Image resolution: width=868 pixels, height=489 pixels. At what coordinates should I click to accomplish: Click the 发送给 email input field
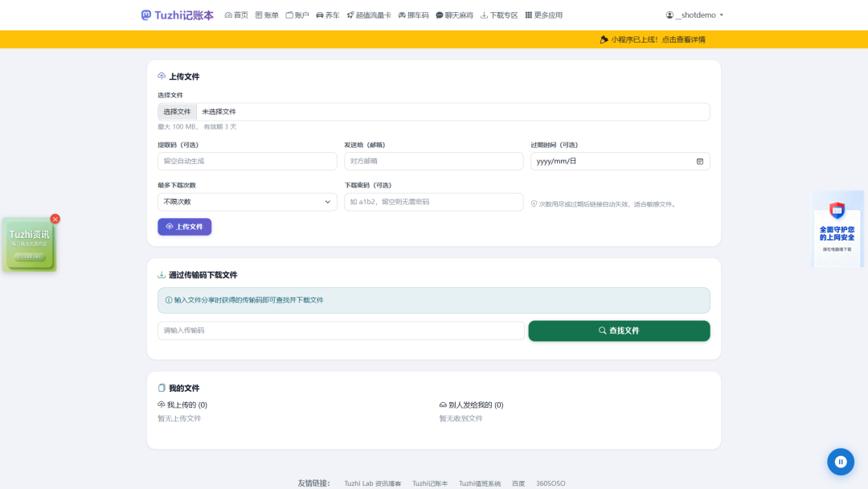[x=433, y=161]
